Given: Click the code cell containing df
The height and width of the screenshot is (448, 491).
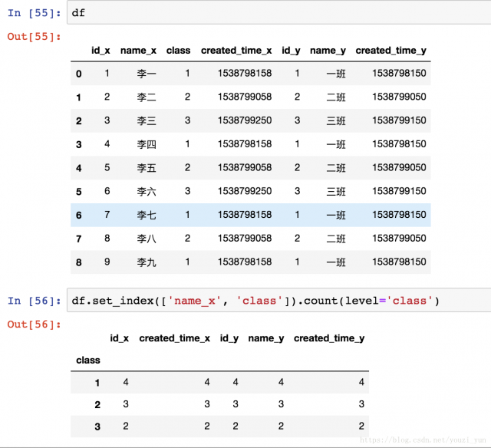Looking at the screenshot, I should pos(276,13).
